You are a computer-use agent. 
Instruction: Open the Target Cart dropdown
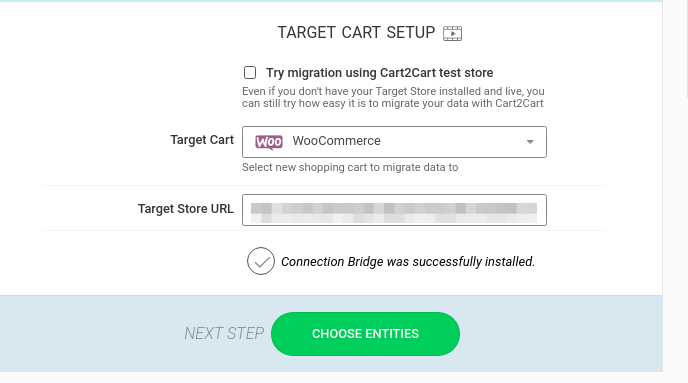pos(394,142)
